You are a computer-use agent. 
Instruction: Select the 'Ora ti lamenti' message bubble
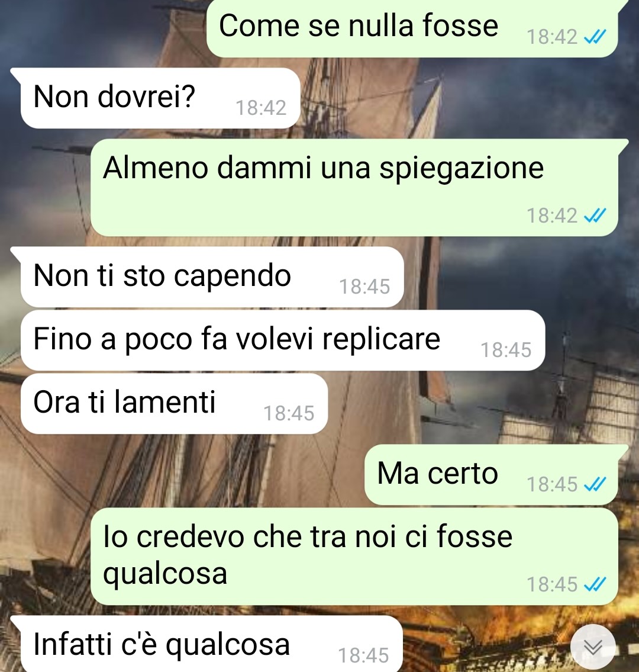tap(175, 404)
